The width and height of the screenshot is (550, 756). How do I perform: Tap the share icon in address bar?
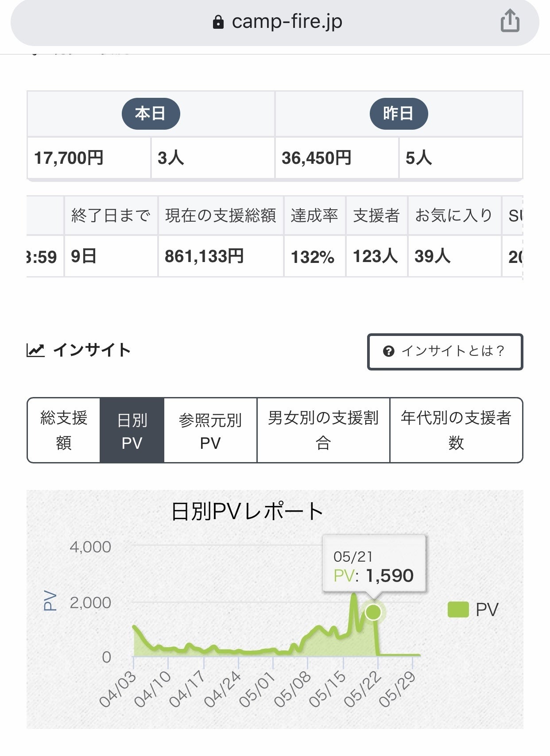click(x=510, y=21)
